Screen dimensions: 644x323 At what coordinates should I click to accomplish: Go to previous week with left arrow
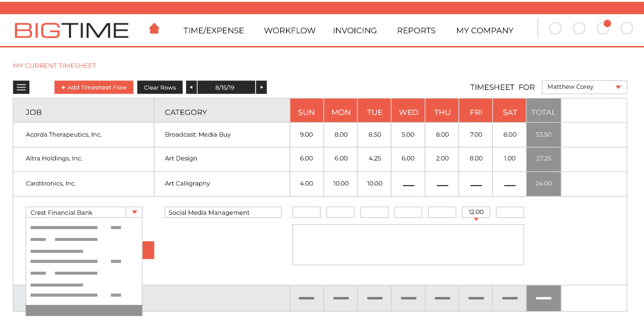192,87
